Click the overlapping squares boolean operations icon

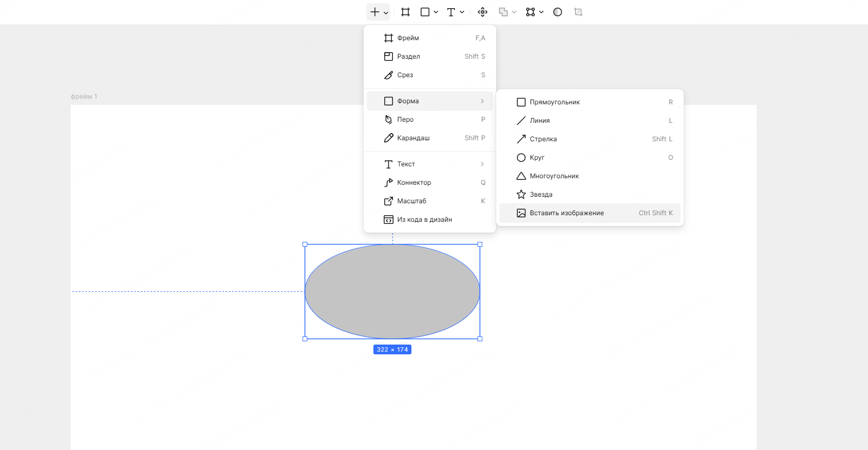click(x=503, y=12)
